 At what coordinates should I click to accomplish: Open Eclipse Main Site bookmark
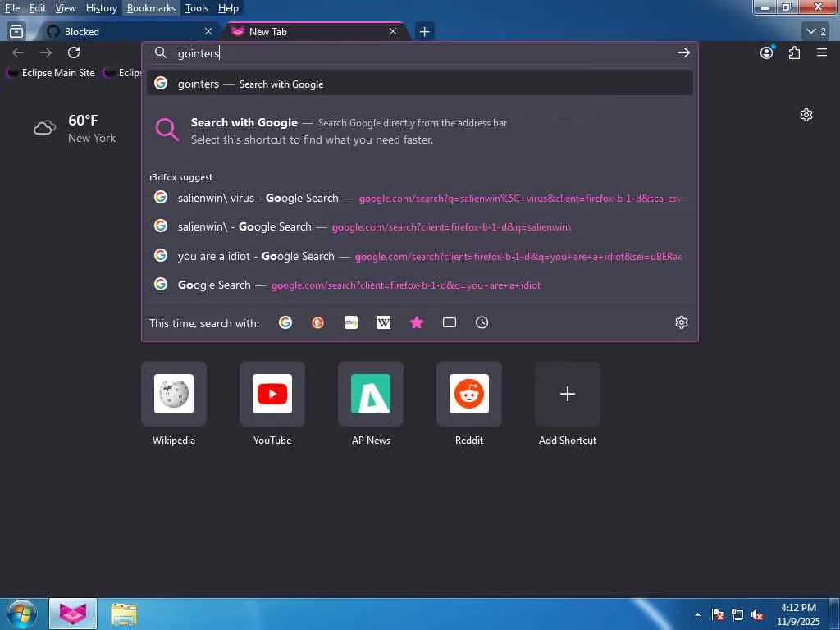[51, 73]
